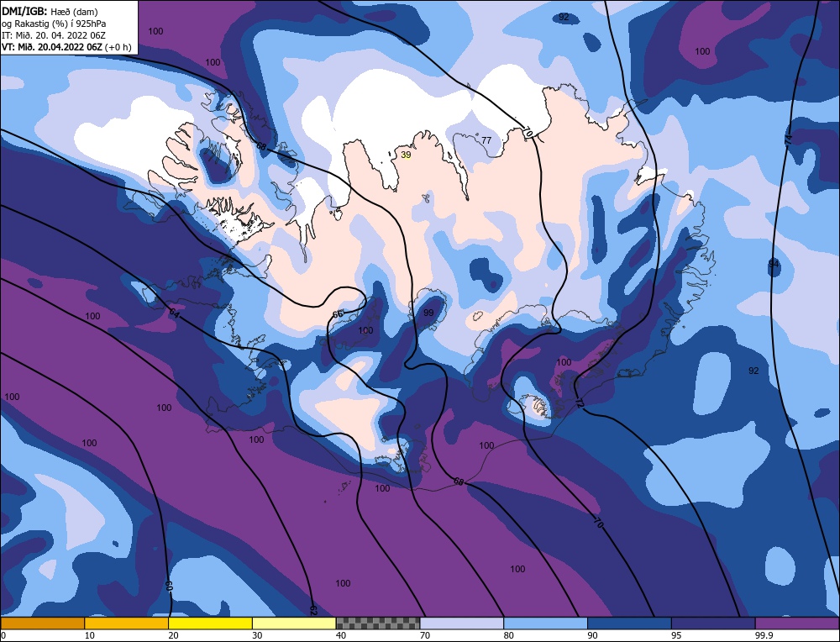Select the contour label 66
Screen dimensions: 840x642
tap(338, 314)
